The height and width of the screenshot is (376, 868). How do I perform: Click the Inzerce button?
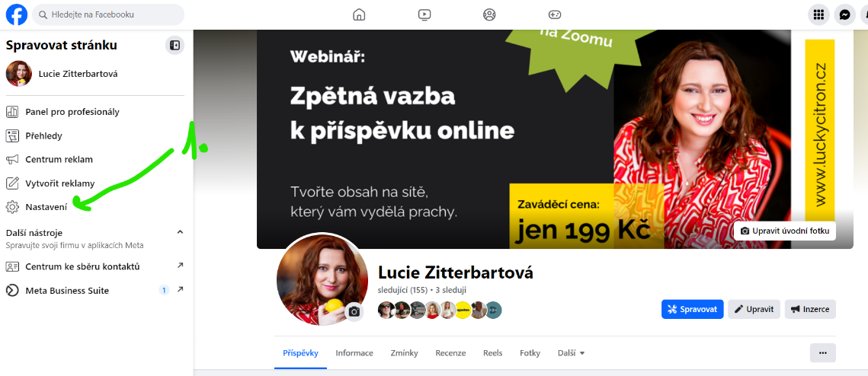pos(810,309)
